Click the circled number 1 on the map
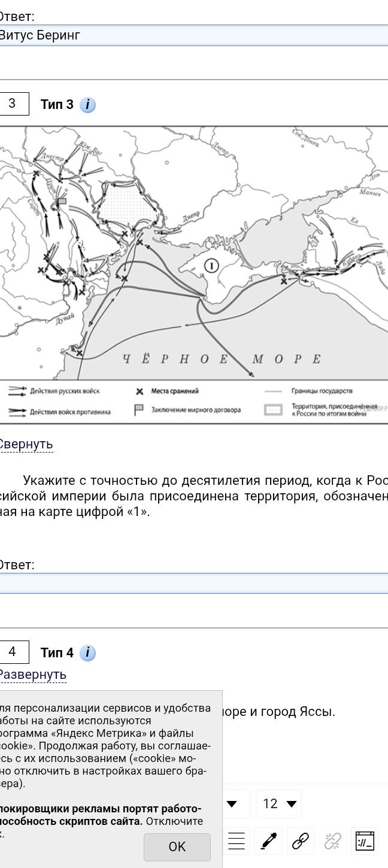The image size is (388, 868). click(x=211, y=265)
